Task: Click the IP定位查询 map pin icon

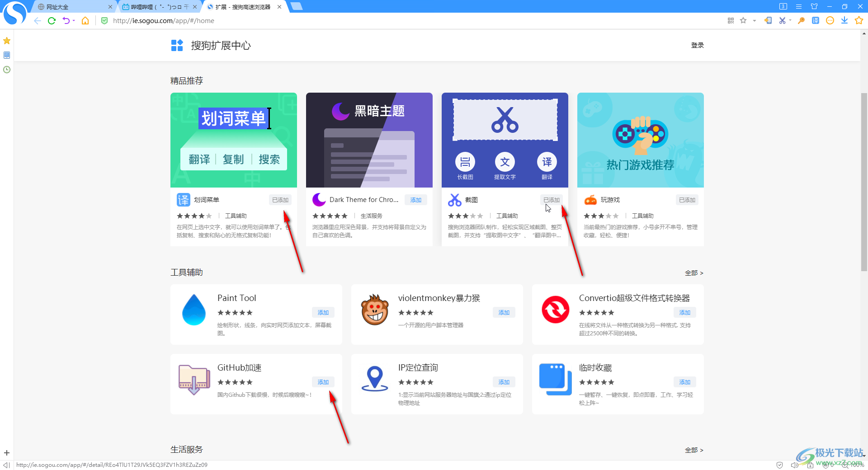Action: pos(375,378)
